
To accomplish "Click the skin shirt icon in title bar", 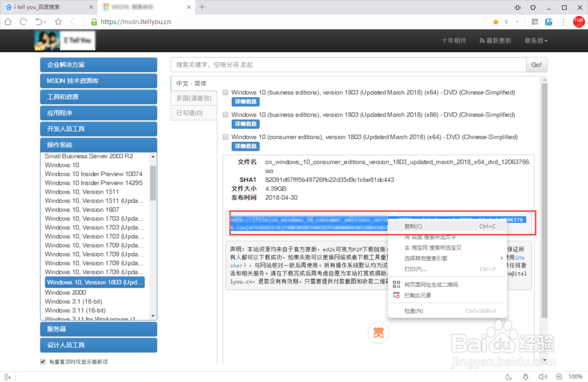I will [533, 7].
